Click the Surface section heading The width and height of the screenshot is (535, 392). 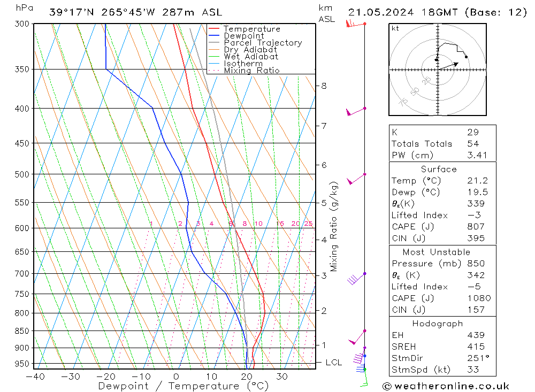tap(439, 169)
